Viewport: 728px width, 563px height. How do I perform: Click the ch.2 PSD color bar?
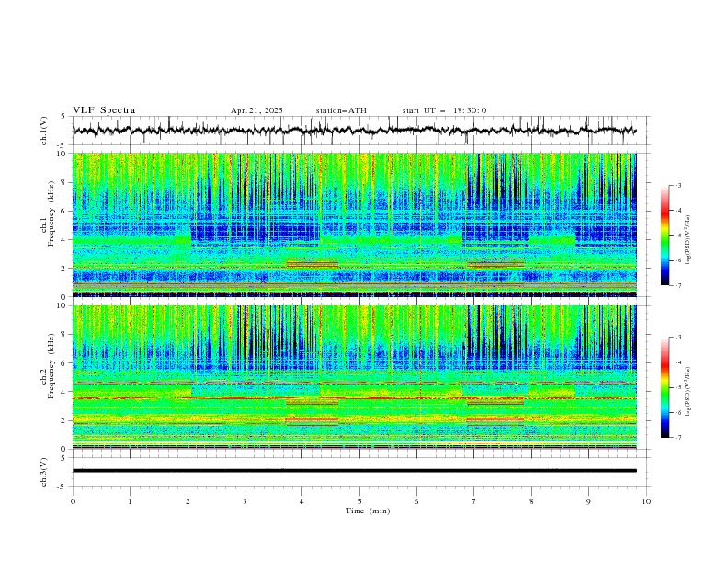click(x=665, y=387)
